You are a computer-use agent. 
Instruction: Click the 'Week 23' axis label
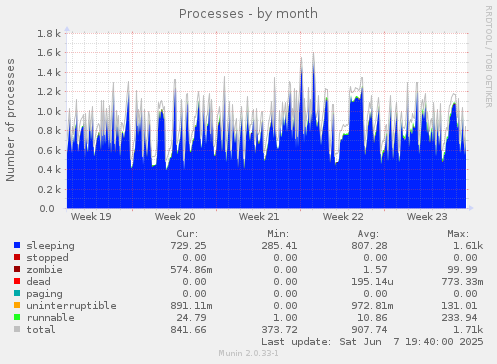427,217
